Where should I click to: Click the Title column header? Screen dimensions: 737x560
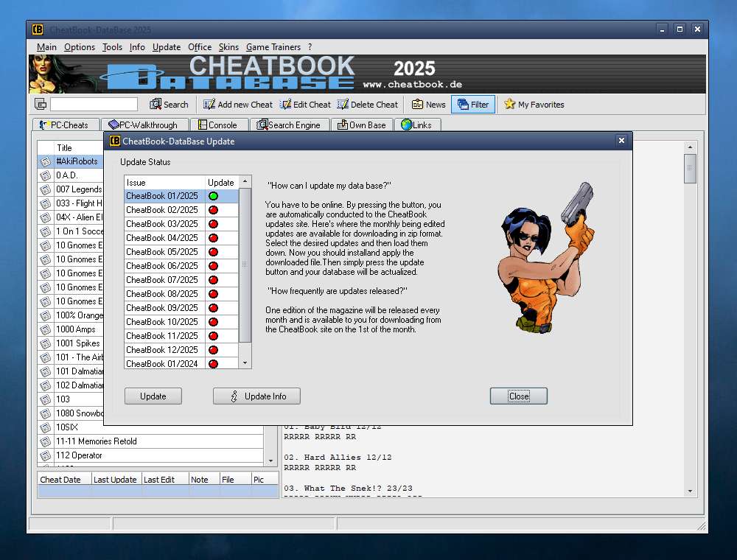[77, 147]
